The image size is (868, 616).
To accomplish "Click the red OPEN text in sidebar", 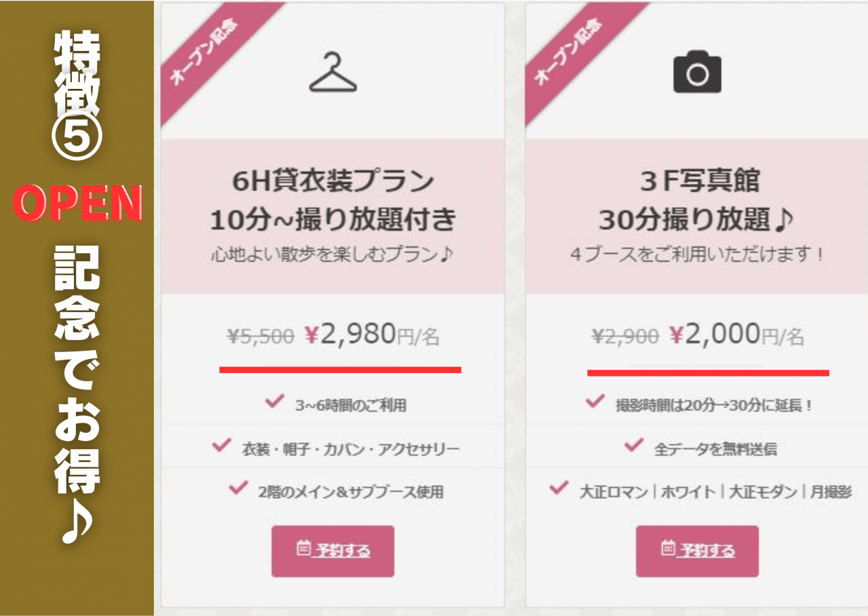I will point(77,204).
